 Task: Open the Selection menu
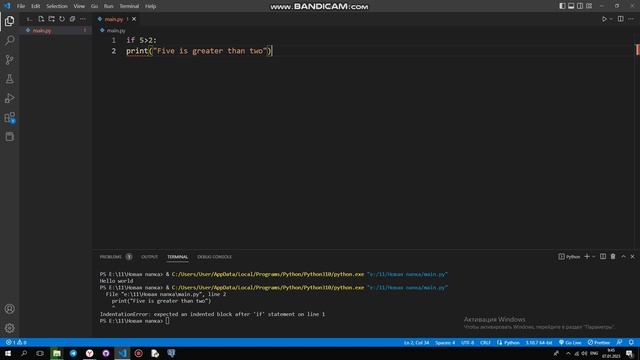pos(57,6)
